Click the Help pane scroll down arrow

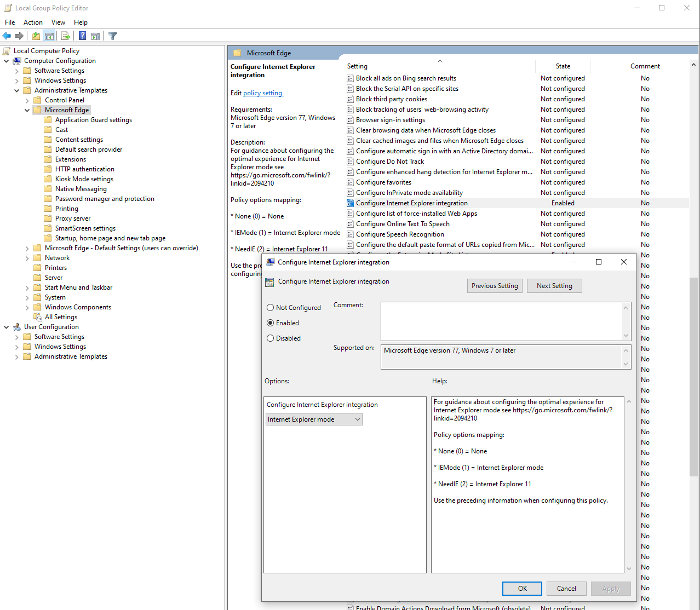pos(629,569)
